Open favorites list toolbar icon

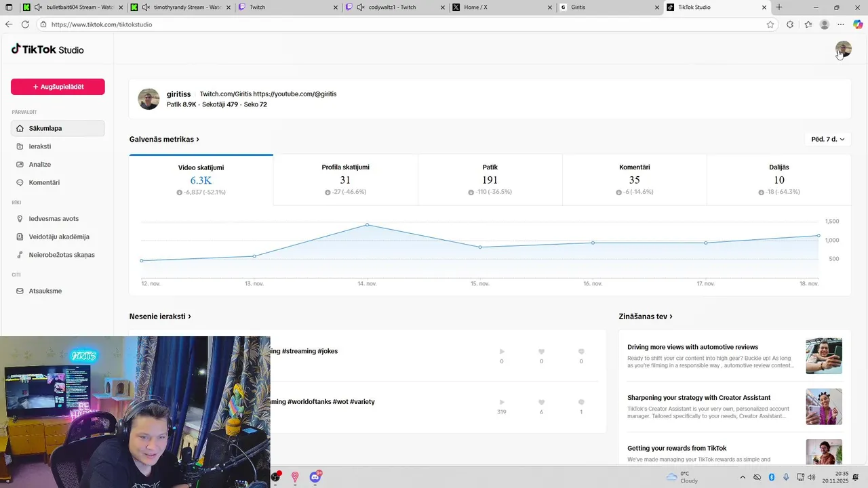pyautogui.click(x=808, y=24)
